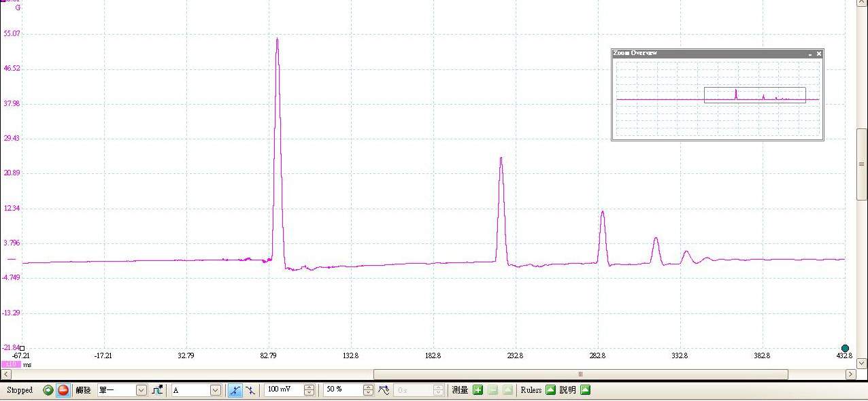Image resolution: width=868 pixels, height=401 pixels.
Task: Click the 46.52 vertical axis label
Action: pos(13,68)
